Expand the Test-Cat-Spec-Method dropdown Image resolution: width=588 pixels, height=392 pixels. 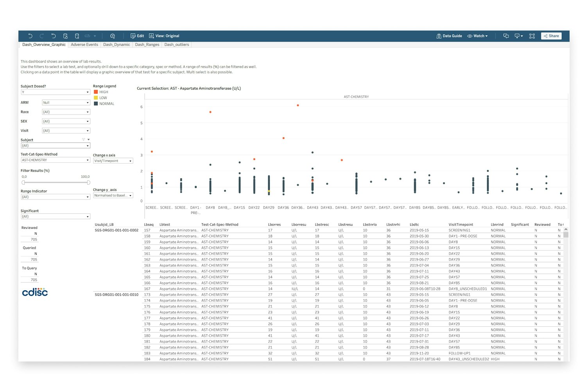(55, 160)
